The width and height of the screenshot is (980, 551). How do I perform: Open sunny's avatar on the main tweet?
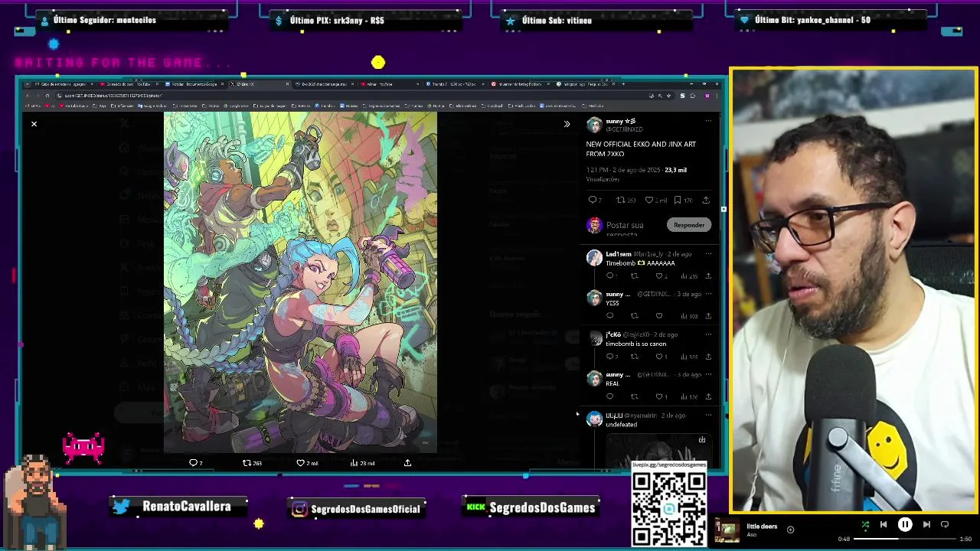594,126
